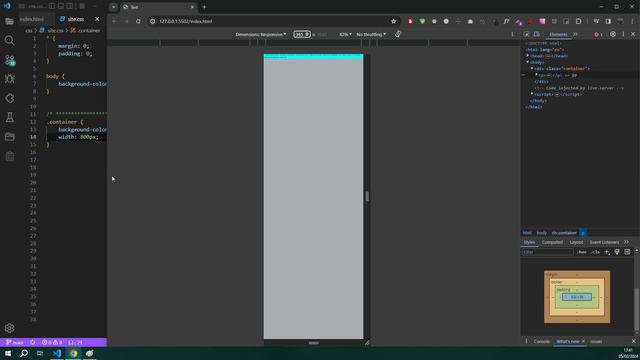Image resolution: width=640 pixels, height=360 pixels.
Task: Open Issues drawer tab
Action: tap(596, 341)
